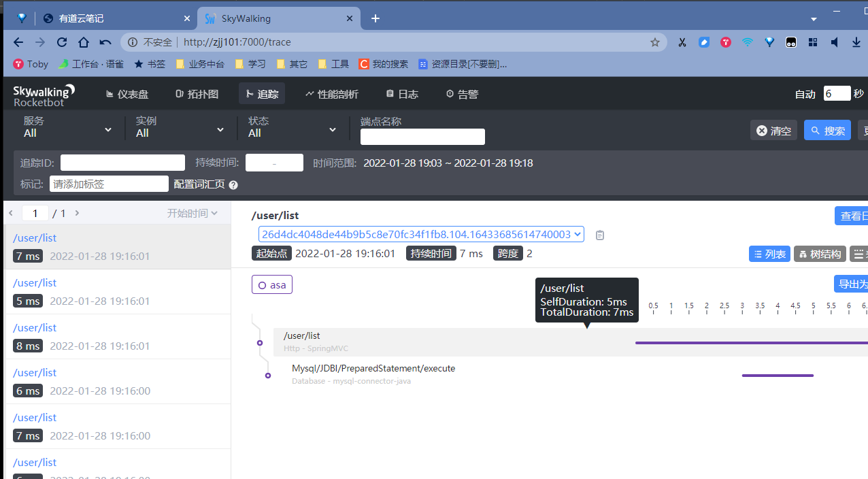Expand the 服务 All dropdown

pyautogui.click(x=67, y=127)
